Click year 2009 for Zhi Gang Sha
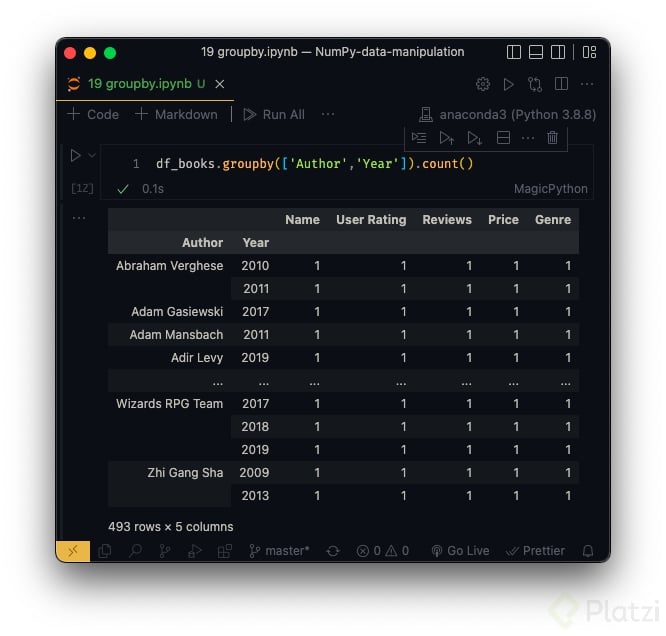The height and width of the screenshot is (636, 666). click(x=254, y=472)
